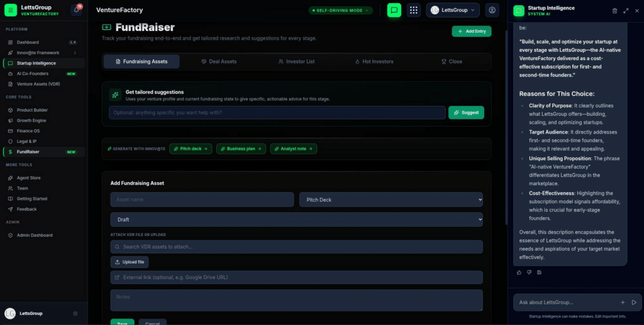Image resolution: width=644 pixels, height=325 pixels.
Task: Click the optional suggestions prompt field
Action: pos(277,113)
